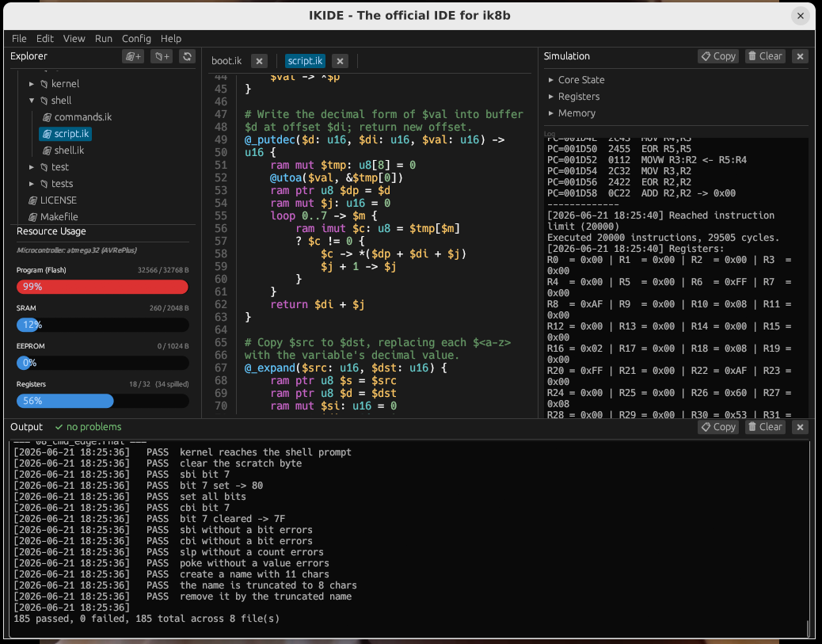
Task: Expand the test folder arrow
Action: click(32, 167)
